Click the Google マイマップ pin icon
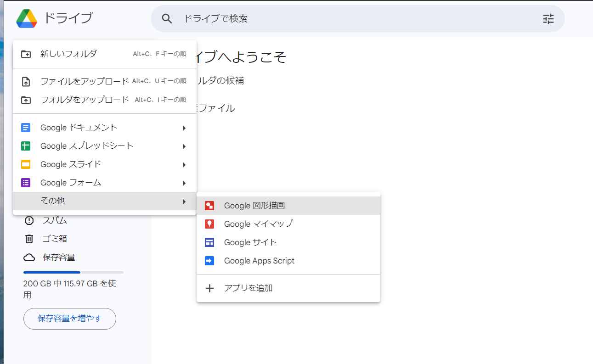Image resolution: width=593 pixels, height=364 pixels. pos(209,224)
